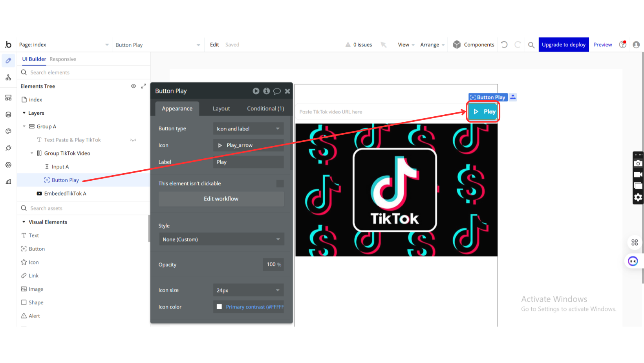The image size is (644, 363).
Task: Open the Edit menu
Action: [214, 45]
